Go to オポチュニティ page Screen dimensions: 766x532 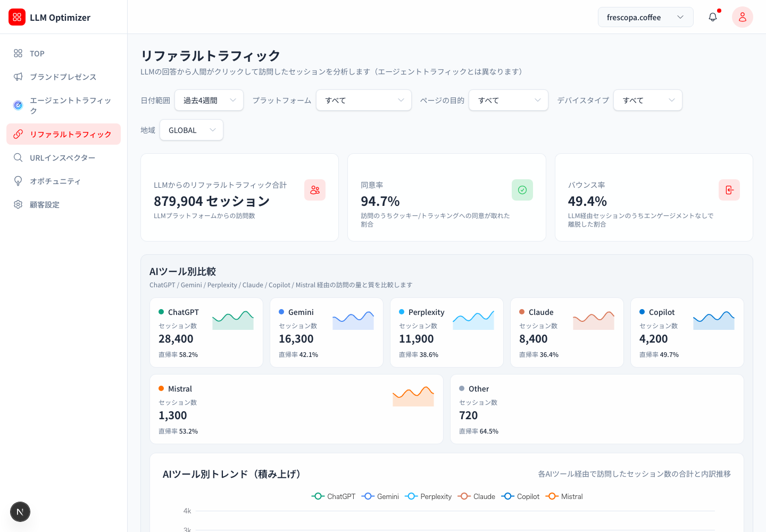tap(63, 181)
